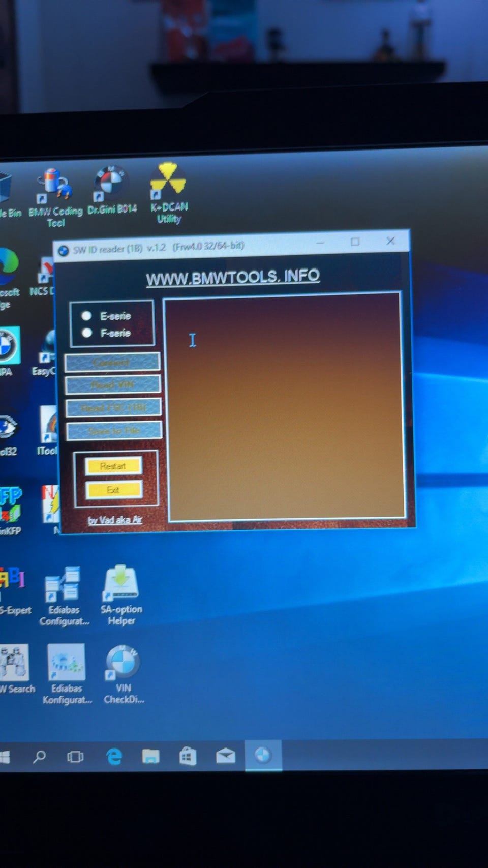Select the ITool desktop shortcut icon
Image resolution: width=488 pixels, height=868 pixels.
pos(47,430)
